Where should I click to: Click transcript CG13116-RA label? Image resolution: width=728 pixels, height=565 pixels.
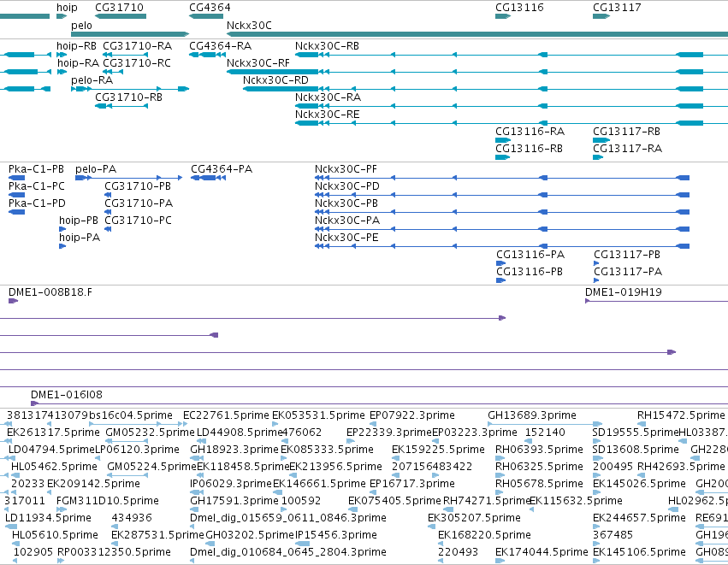530,132
